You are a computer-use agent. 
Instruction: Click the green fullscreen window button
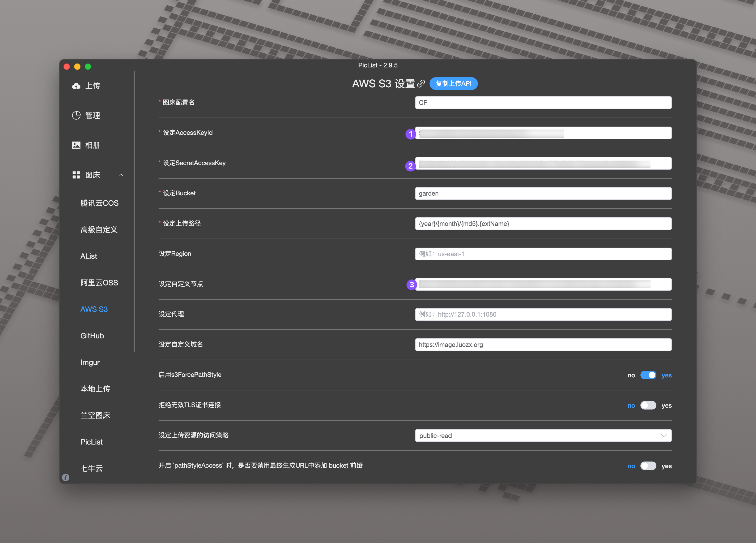pos(88,67)
